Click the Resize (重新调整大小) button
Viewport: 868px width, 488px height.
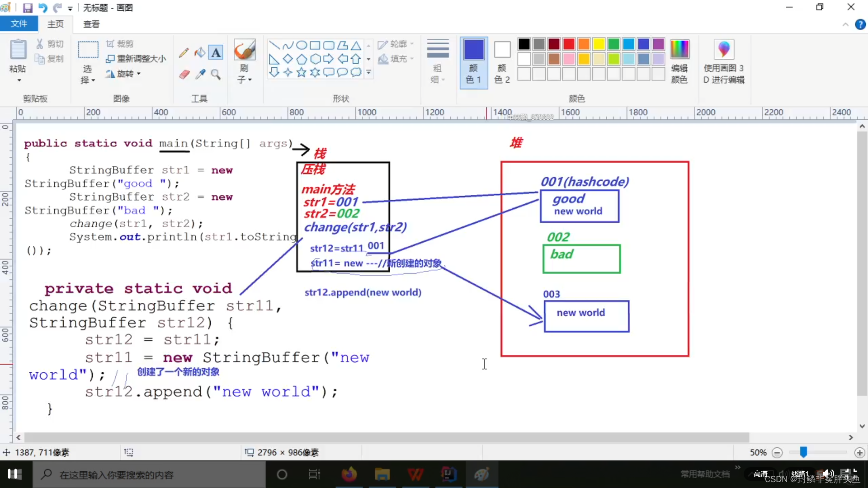point(136,59)
